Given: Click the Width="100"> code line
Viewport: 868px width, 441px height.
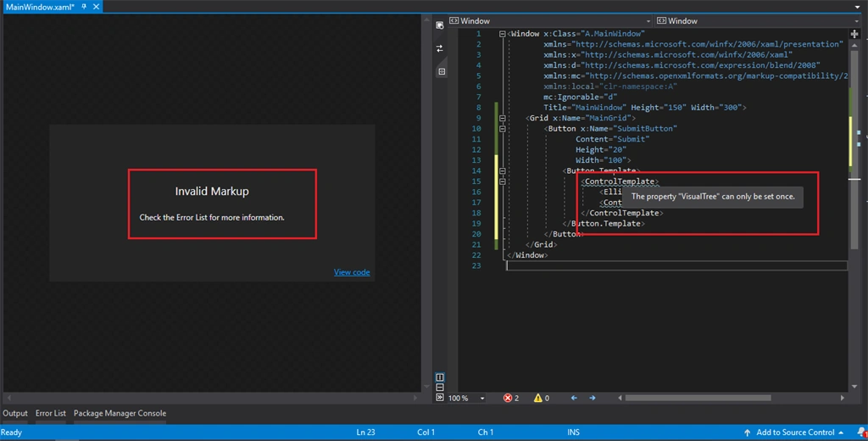Looking at the screenshot, I should click(x=603, y=160).
